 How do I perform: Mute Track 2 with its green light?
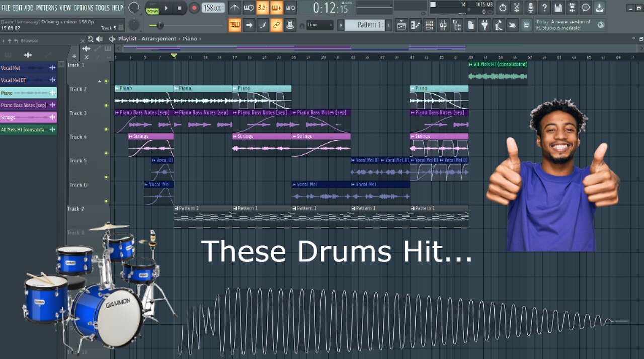[x=106, y=106]
